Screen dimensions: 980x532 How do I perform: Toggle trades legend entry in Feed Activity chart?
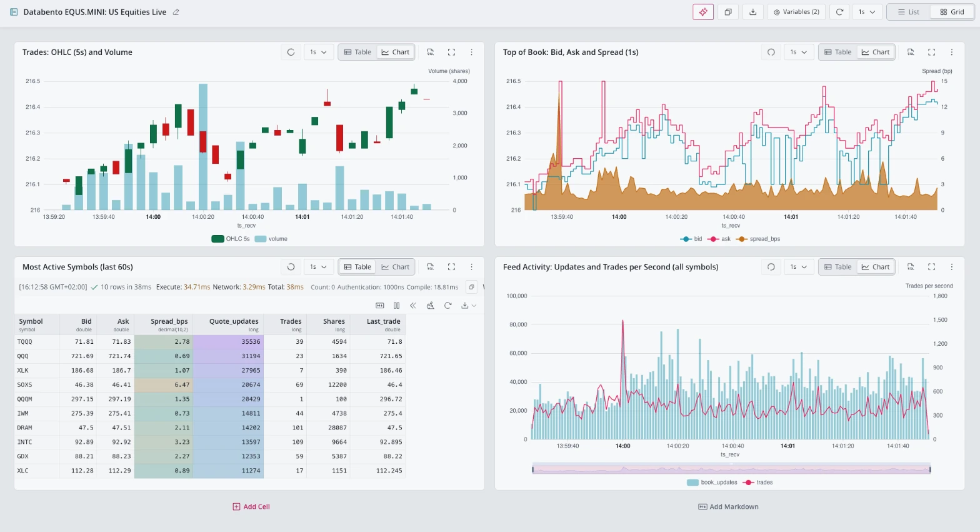point(758,483)
